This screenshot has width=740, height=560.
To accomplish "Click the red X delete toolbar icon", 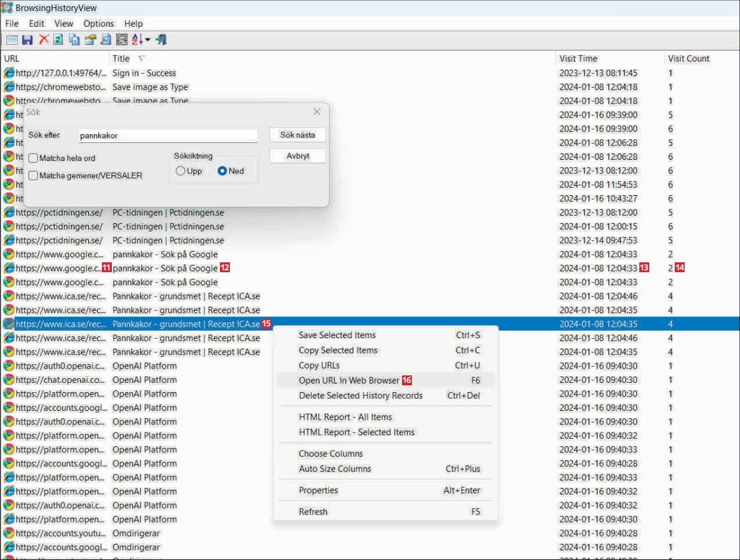I will (x=43, y=40).
